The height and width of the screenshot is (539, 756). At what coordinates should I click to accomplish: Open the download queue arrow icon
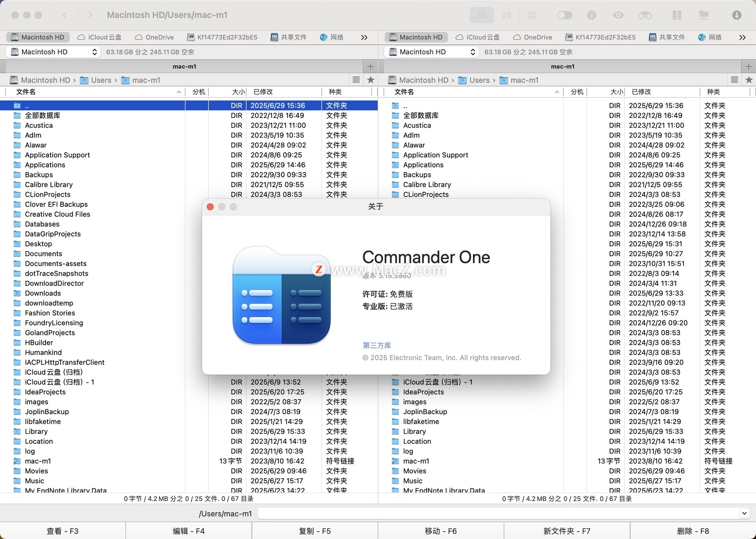737,15
